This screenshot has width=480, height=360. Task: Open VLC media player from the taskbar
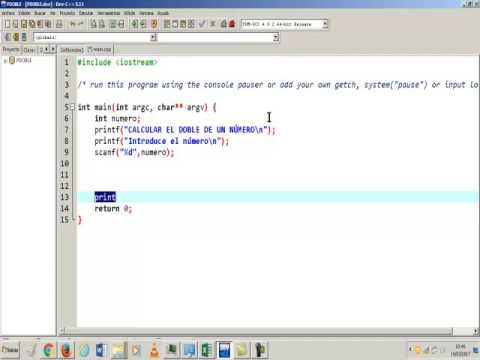pos(154,350)
